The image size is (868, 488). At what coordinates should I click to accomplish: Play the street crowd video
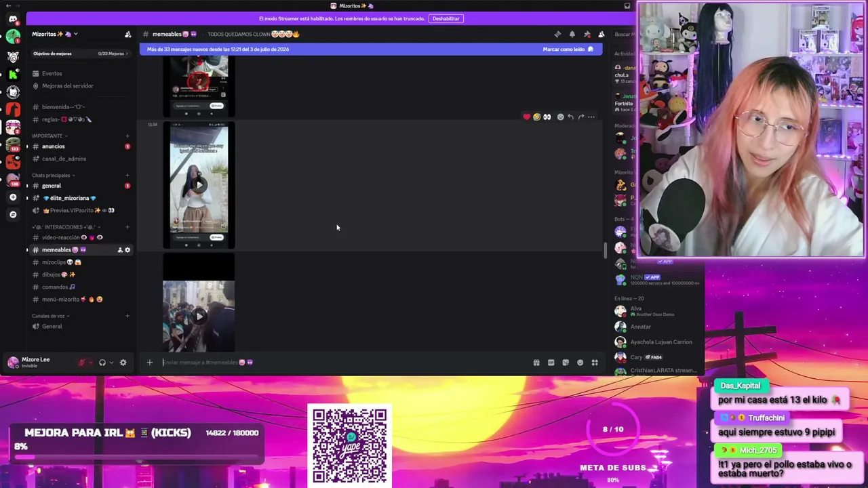coord(199,316)
